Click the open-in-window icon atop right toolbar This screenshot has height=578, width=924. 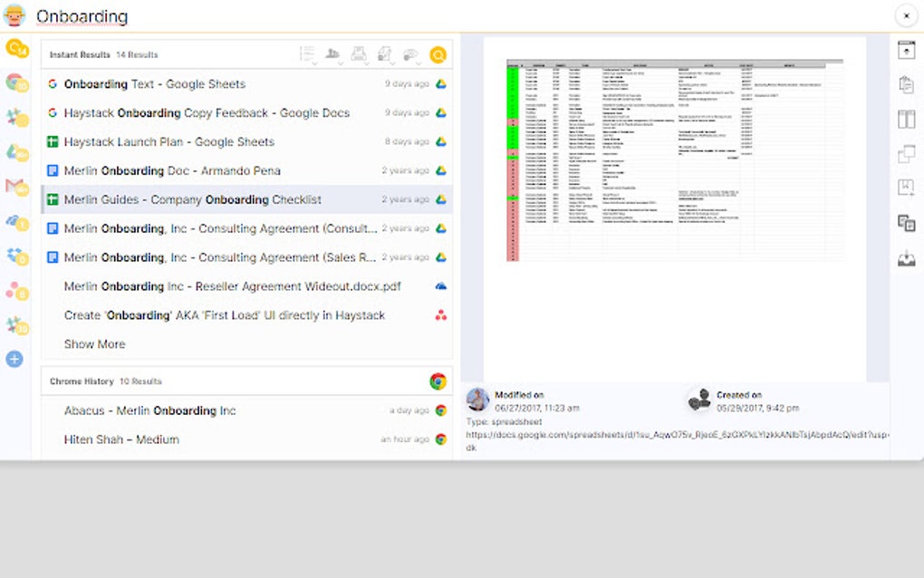click(x=906, y=50)
